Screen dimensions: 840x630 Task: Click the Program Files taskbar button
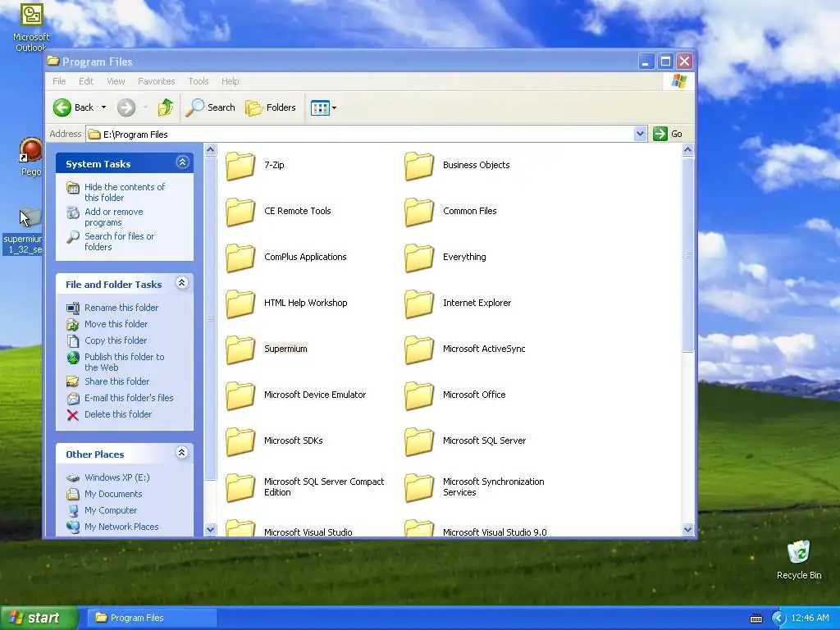(152, 618)
